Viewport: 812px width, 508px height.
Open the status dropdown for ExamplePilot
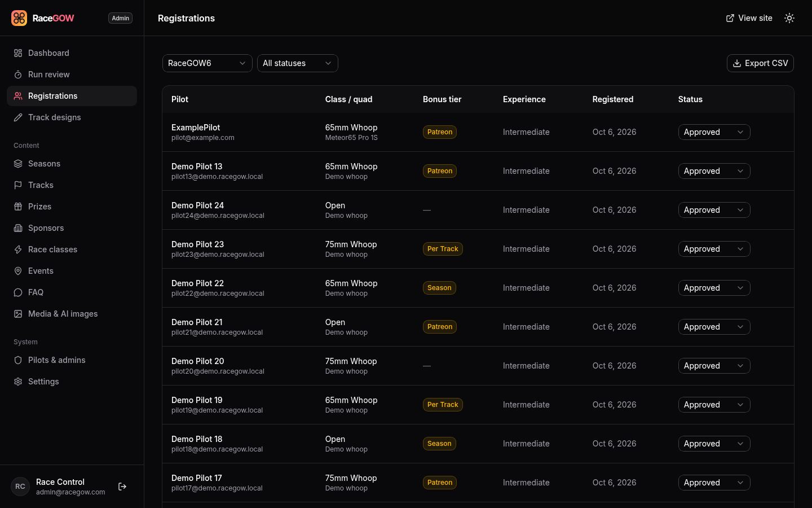[714, 132]
